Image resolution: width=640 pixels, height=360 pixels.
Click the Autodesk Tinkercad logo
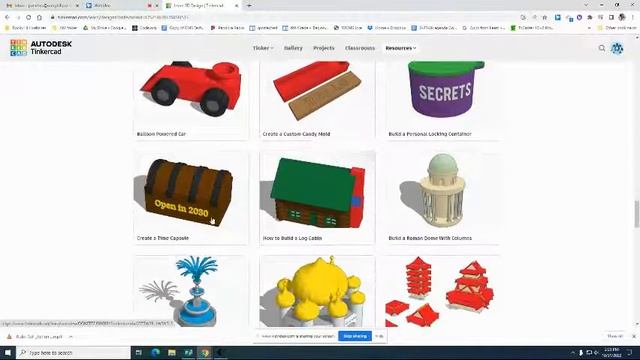coord(41,48)
